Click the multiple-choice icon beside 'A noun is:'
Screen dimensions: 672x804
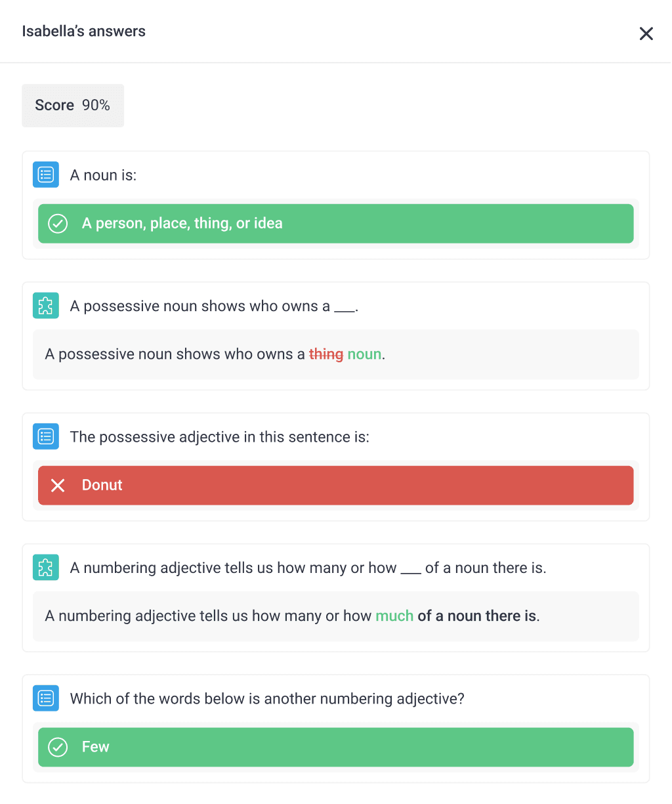[45, 175]
